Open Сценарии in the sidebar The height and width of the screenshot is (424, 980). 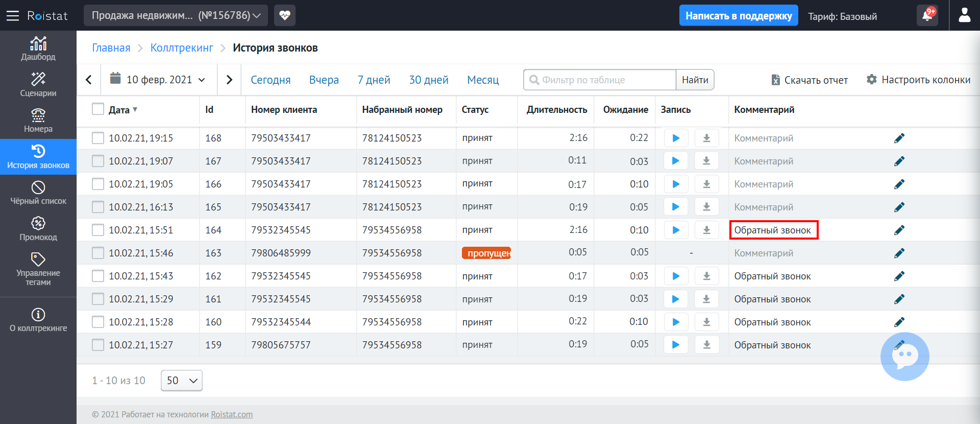coord(38,84)
